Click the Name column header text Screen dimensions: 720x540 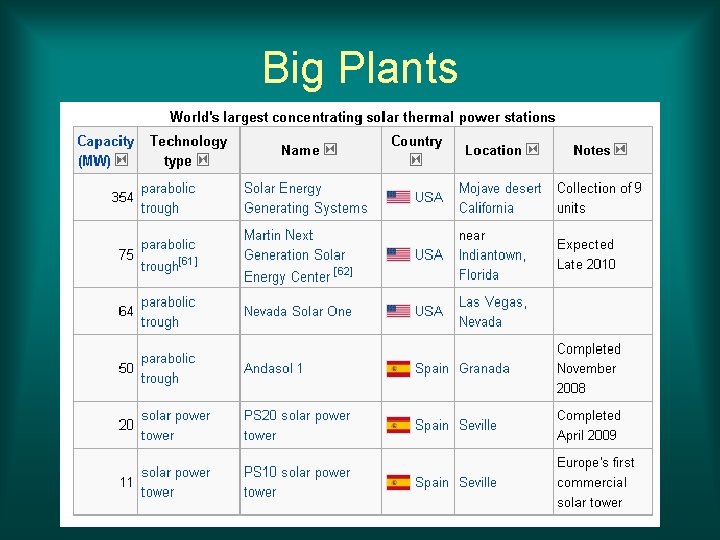[x=300, y=150]
